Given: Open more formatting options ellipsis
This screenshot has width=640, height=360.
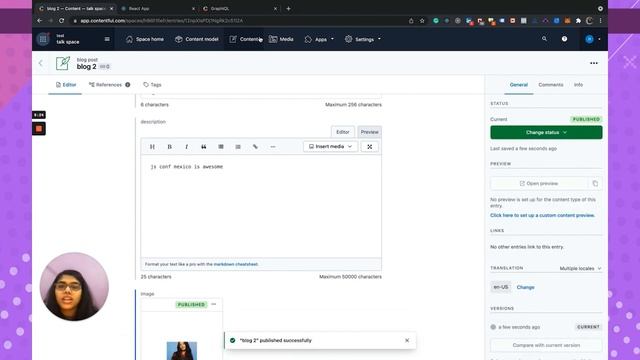Looking at the screenshot, I should click(273, 147).
